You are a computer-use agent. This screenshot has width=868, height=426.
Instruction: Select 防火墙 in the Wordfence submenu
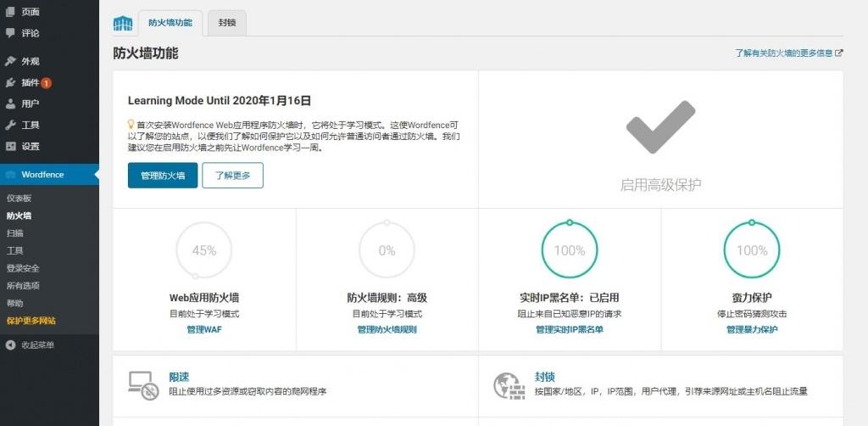(19, 216)
